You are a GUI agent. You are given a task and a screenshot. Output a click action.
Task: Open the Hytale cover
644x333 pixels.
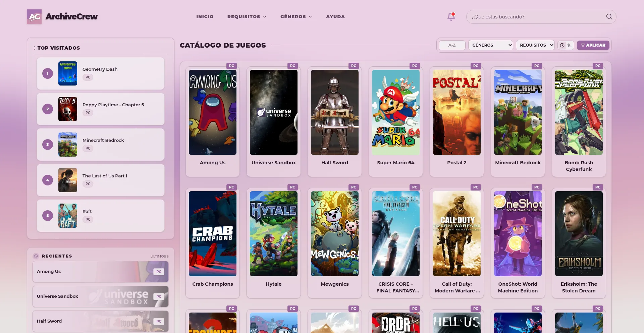point(274,234)
